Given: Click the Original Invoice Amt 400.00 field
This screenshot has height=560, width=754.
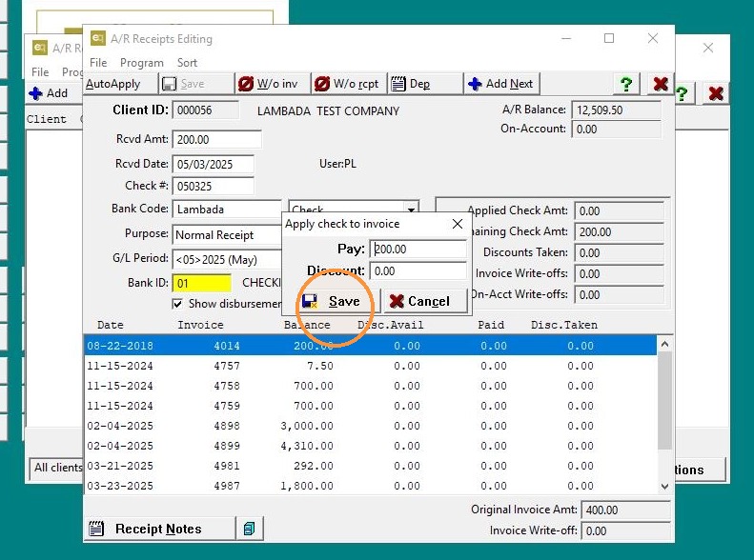Looking at the screenshot, I should coord(625,510).
